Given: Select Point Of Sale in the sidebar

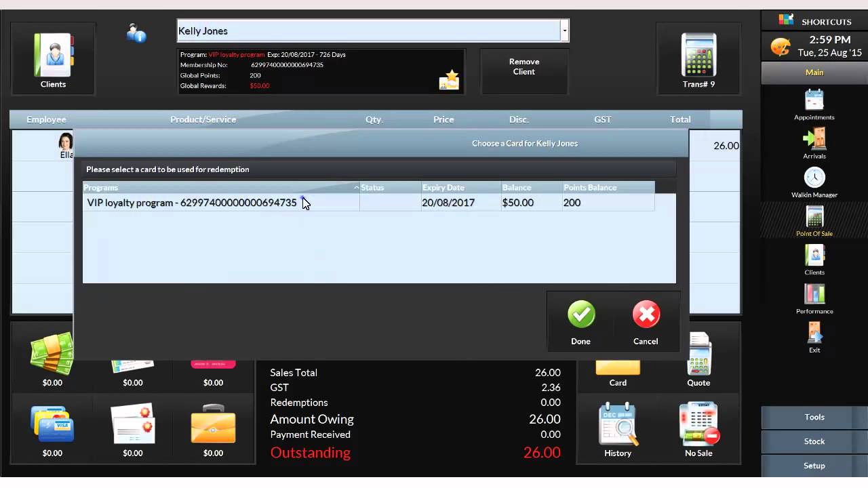Looking at the screenshot, I should tap(814, 222).
